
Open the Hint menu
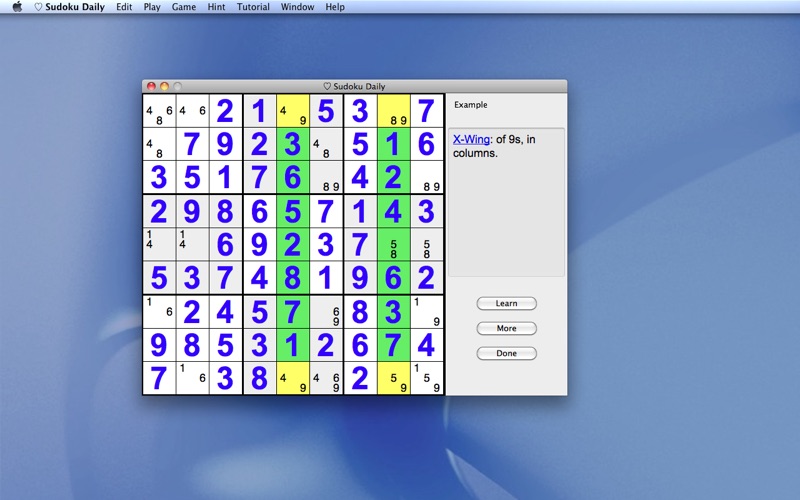(x=216, y=7)
